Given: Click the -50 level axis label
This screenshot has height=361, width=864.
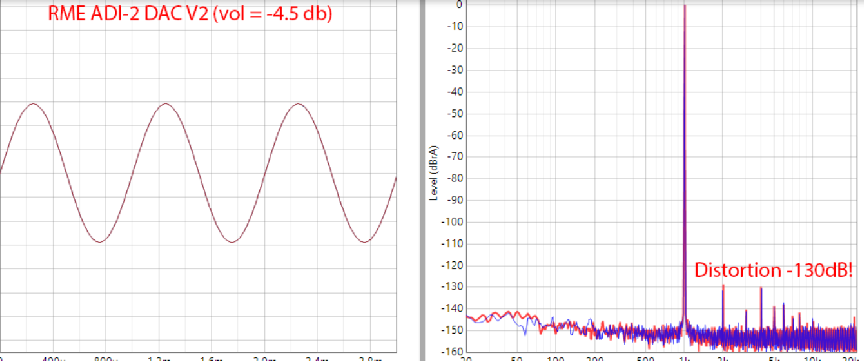Looking at the screenshot, I should pyautogui.click(x=455, y=114).
